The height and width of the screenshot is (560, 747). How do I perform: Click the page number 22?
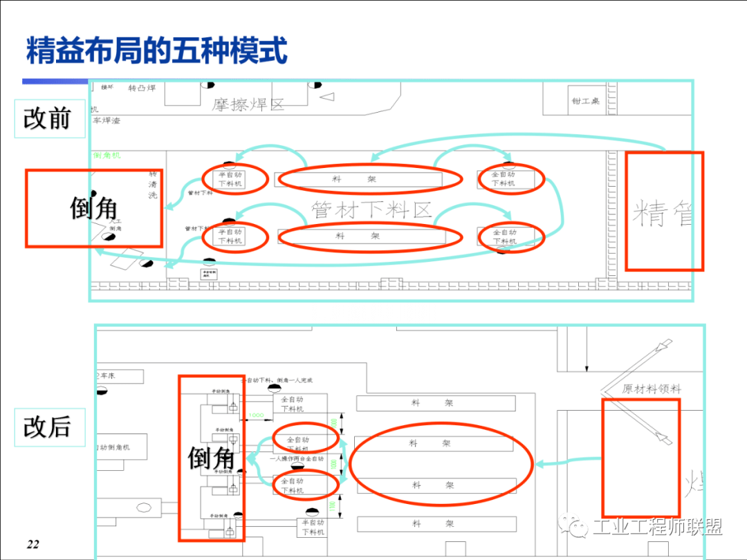[x=33, y=544]
